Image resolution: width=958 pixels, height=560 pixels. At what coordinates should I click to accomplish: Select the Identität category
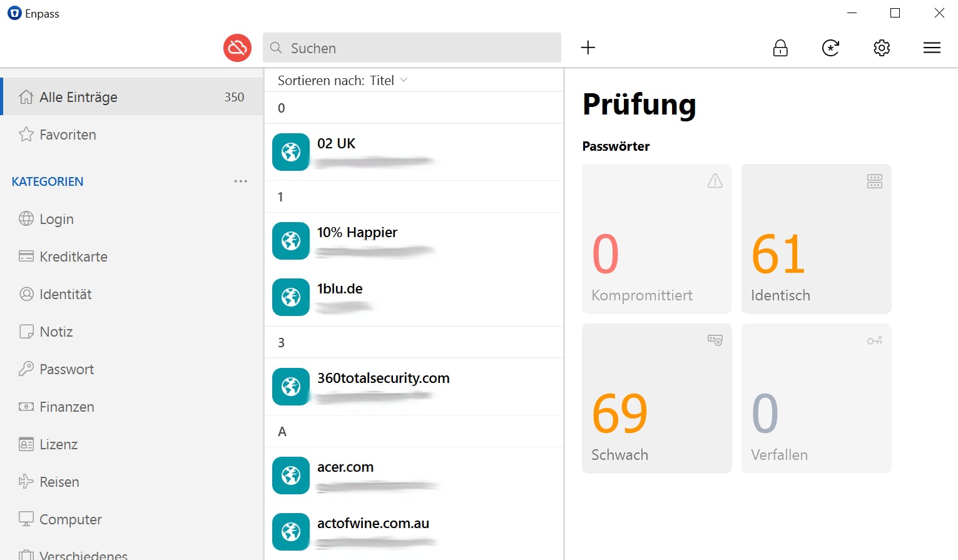point(131,294)
